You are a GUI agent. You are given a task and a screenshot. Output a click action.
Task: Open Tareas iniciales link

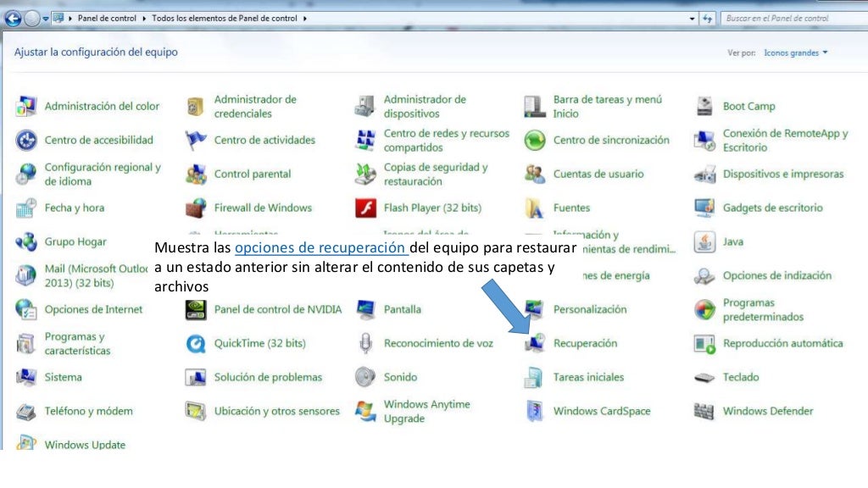pyautogui.click(x=588, y=377)
